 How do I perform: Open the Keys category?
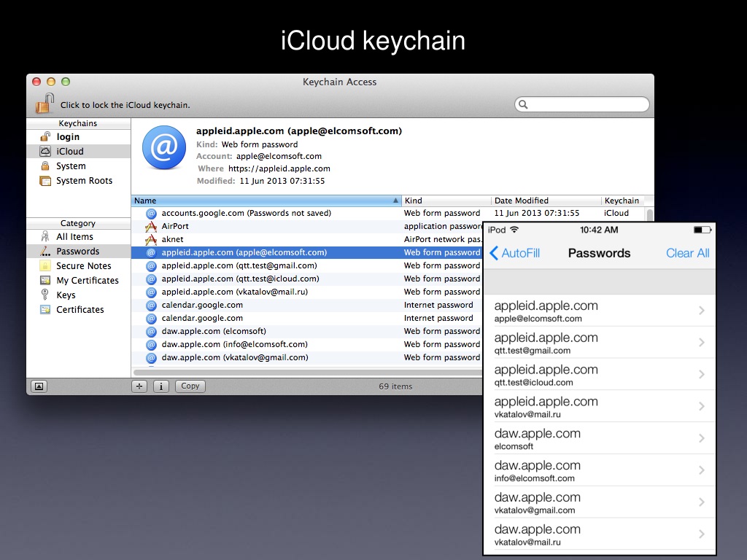79,295
